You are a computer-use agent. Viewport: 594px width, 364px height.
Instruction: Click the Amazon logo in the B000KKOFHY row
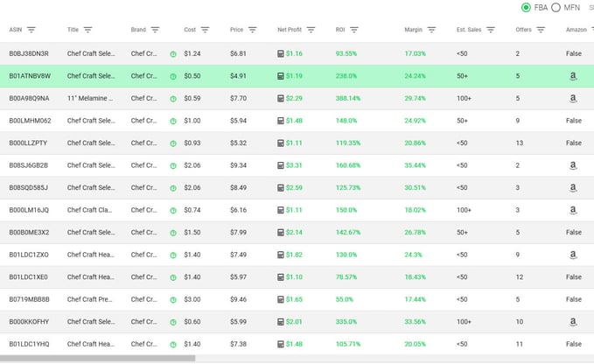click(573, 322)
